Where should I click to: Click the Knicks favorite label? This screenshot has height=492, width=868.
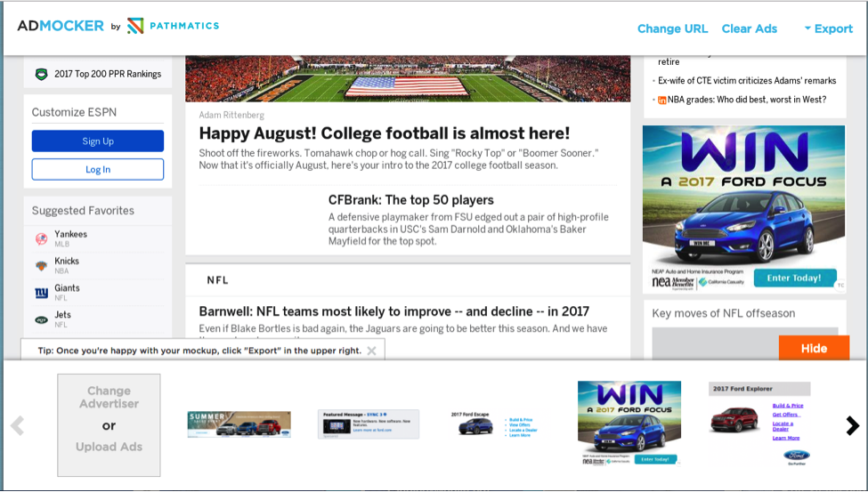click(x=67, y=262)
